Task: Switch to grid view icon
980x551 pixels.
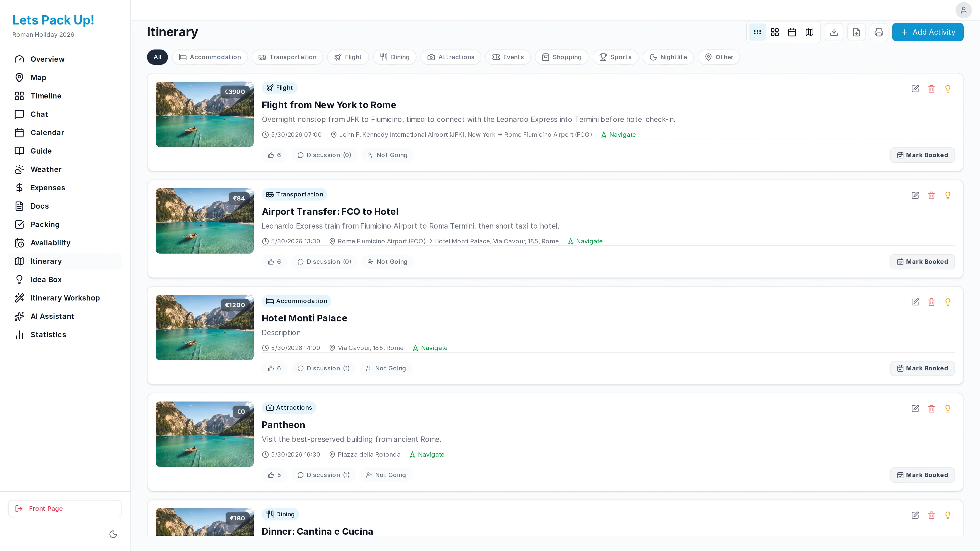Action: (x=775, y=32)
